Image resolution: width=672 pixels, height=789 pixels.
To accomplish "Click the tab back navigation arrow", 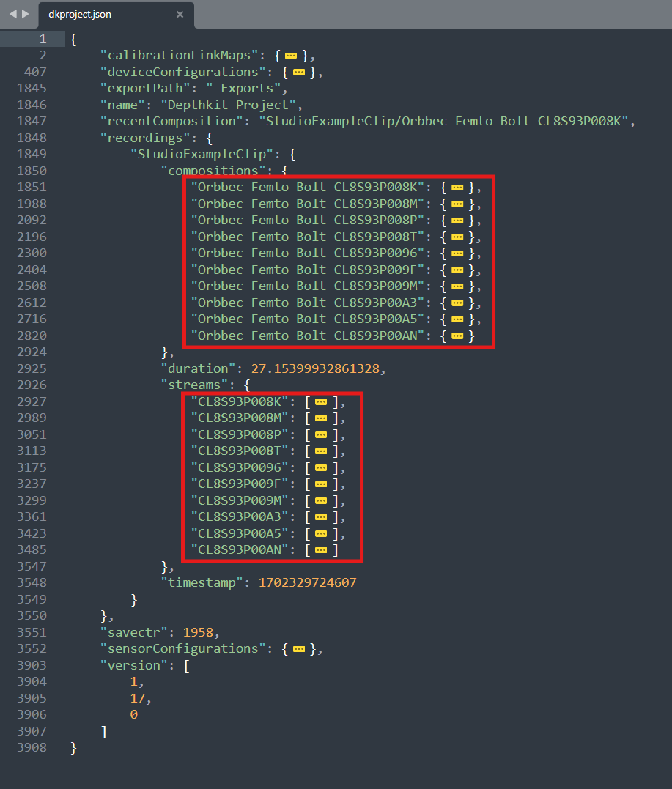I will pos(12,14).
